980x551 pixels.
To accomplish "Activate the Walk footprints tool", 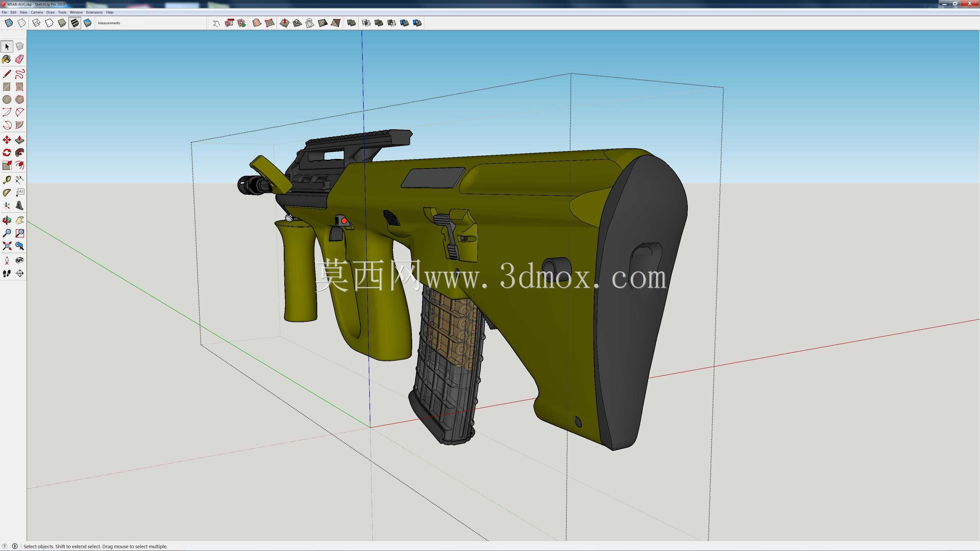I will pyautogui.click(x=7, y=273).
